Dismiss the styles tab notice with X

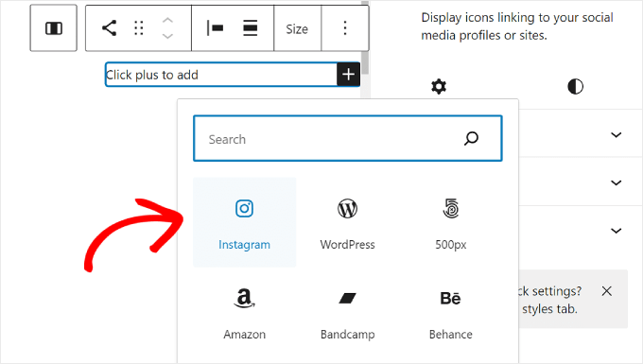[x=606, y=291]
